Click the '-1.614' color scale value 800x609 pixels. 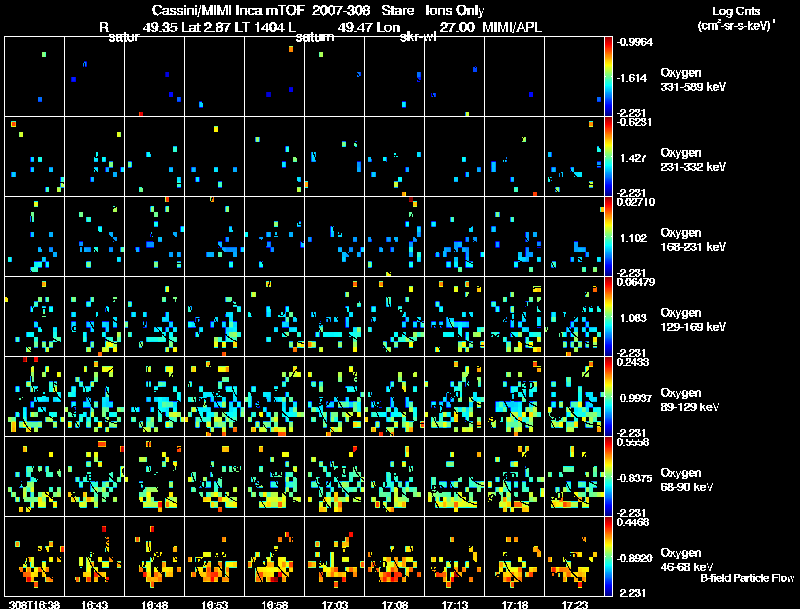point(632,78)
